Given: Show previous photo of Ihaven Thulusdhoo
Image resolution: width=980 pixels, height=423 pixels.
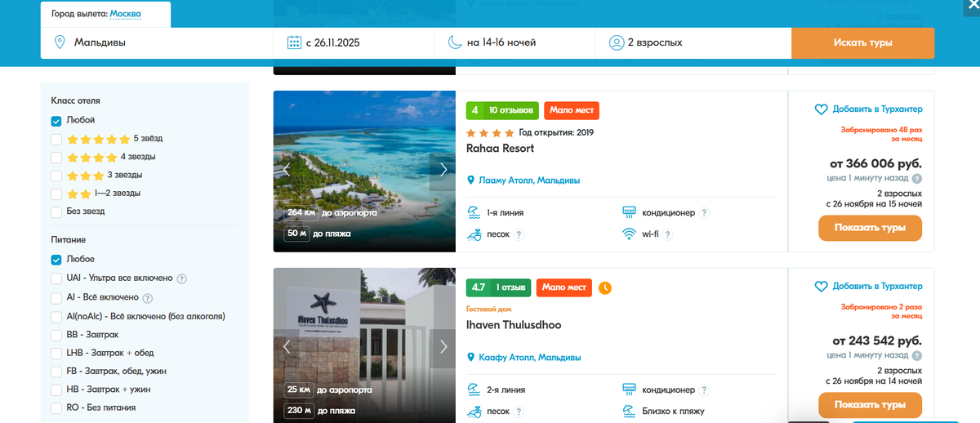Looking at the screenshot, I should tap(287, 346).
